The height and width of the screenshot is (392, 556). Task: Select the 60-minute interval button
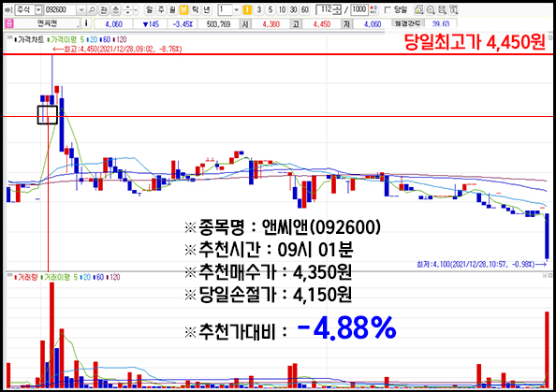point(305,10)
